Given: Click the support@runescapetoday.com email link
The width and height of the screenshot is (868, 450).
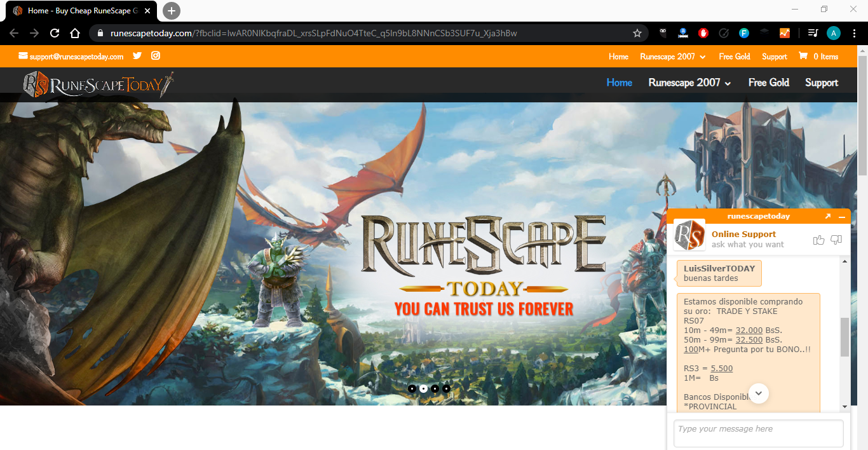Looking at the screenshot, I should pos(76,57).
